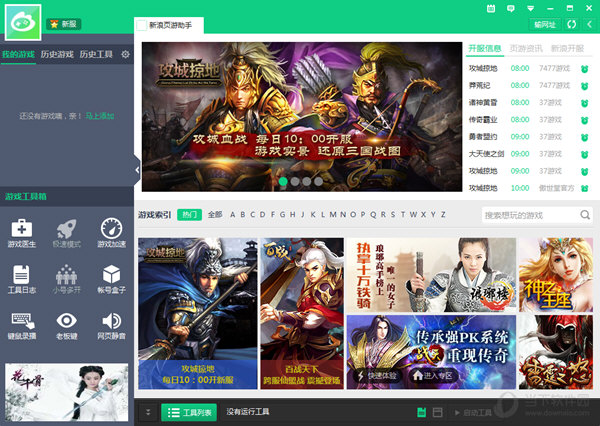Go to second banner slide dot

click(x=295, y=181)
